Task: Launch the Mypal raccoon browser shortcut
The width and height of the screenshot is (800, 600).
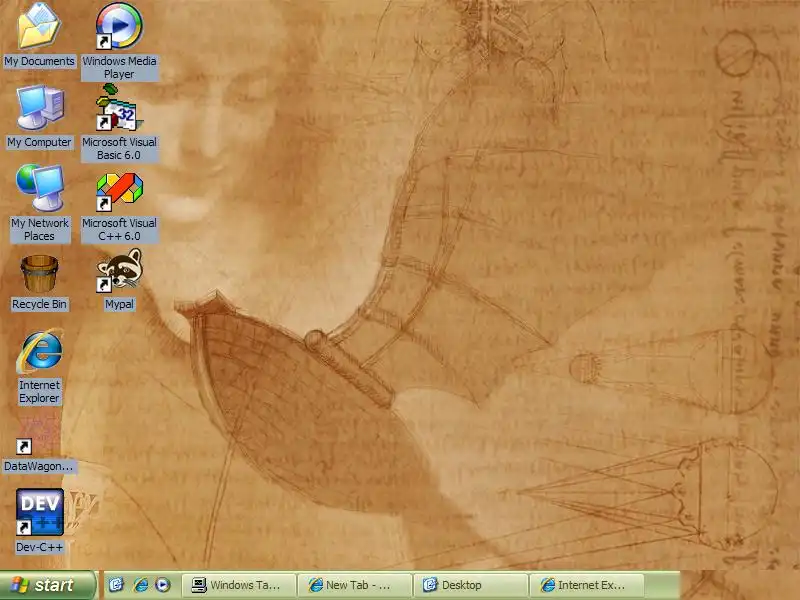Action: tap(119, 270)
